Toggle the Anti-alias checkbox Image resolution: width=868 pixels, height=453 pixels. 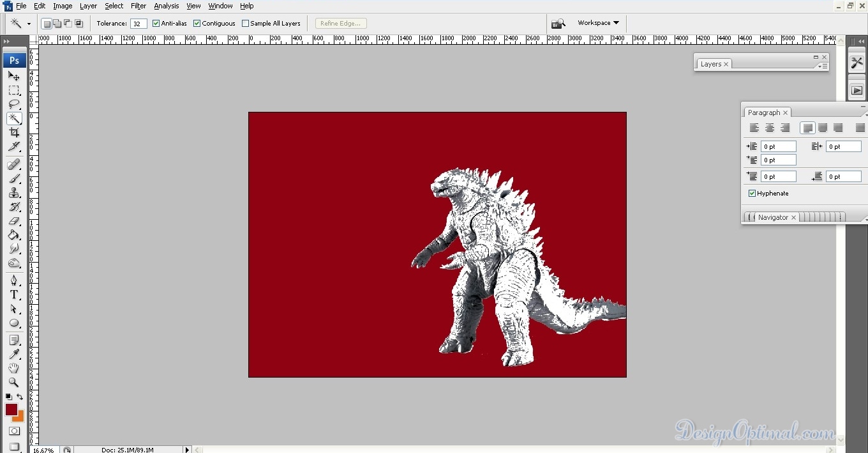pos(156,24)
